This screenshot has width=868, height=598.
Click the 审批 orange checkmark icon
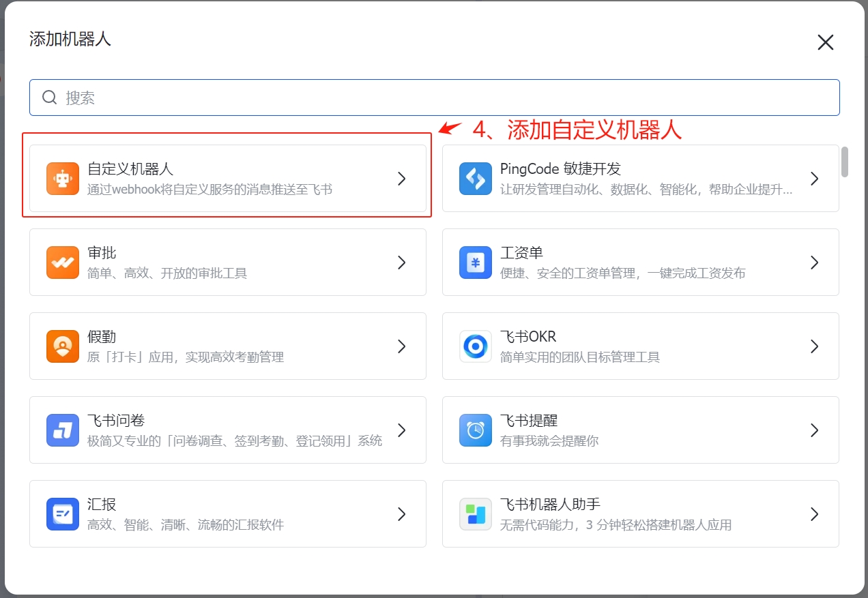point(63,263)
